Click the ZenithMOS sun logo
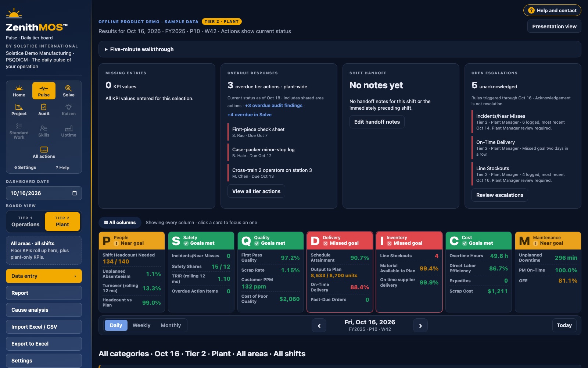Screen dimensions: 588x368 [x=14, y=13]
